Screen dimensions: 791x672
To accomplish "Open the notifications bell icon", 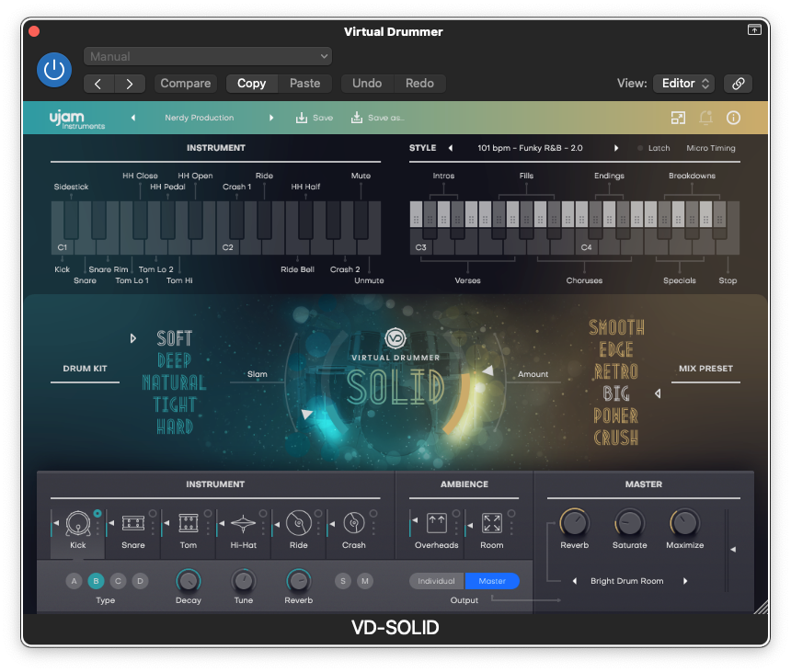I will [x=705, y=118].
